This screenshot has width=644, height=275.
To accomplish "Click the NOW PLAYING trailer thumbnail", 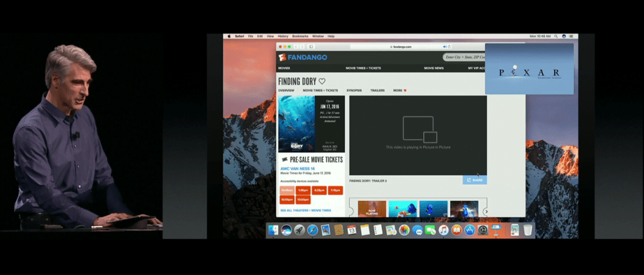I will (372, 209).
